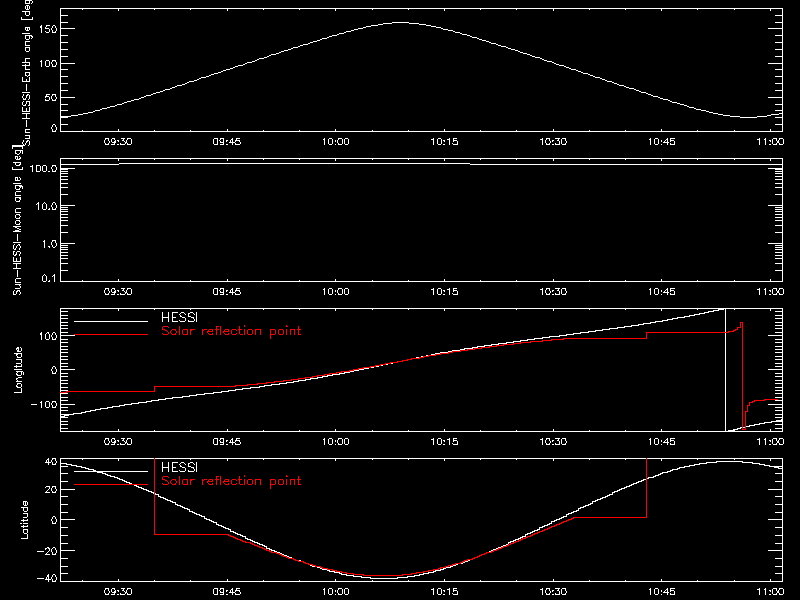Click 09:30 time label under Earth angle plot
The height and width of the screenshot is (600, 800).
[x=118, y=141]
